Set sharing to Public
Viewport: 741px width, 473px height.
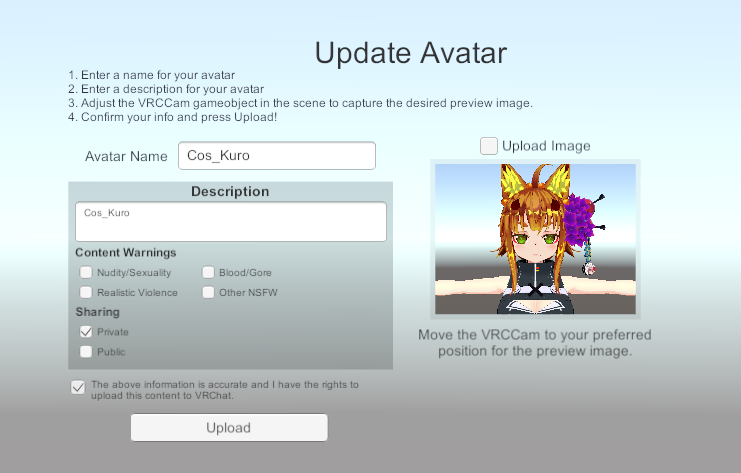click(87, 351)
